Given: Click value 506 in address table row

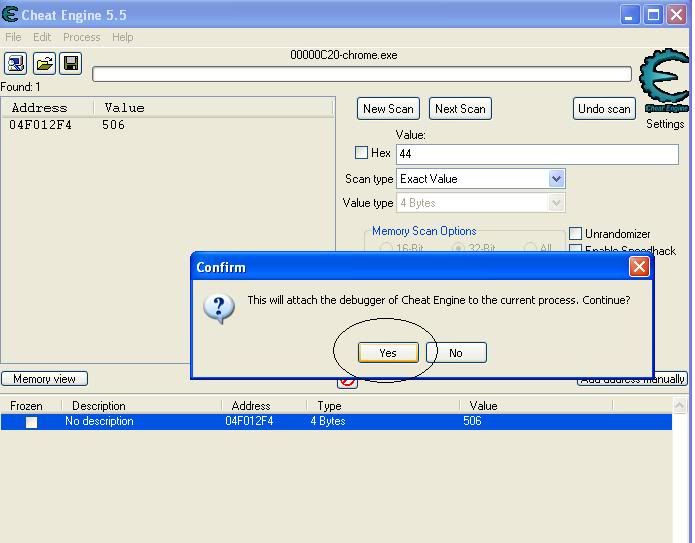Looking at the screenshot, I should coord(472,421).
